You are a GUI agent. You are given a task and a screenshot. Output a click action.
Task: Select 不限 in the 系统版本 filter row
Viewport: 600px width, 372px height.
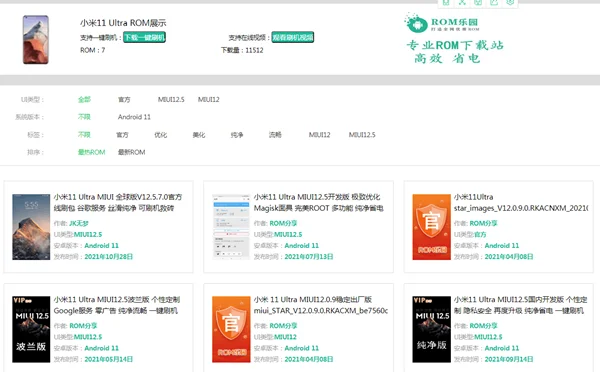(x=84, y=117)
